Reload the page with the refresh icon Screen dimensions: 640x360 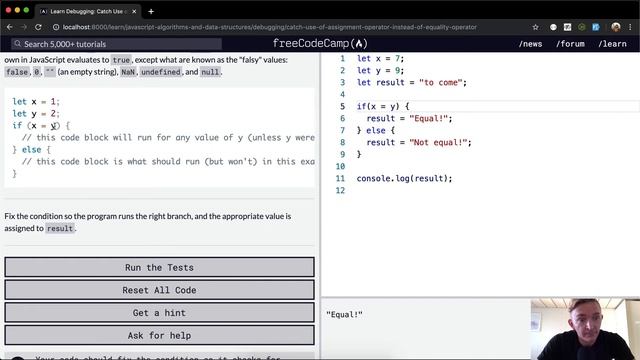click(x=38, y=27)
